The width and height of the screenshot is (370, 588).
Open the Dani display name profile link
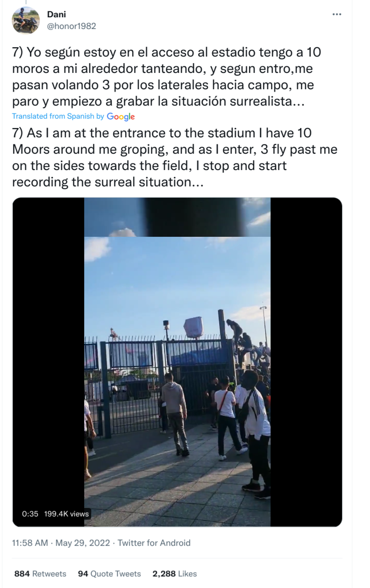click(57, 14)
